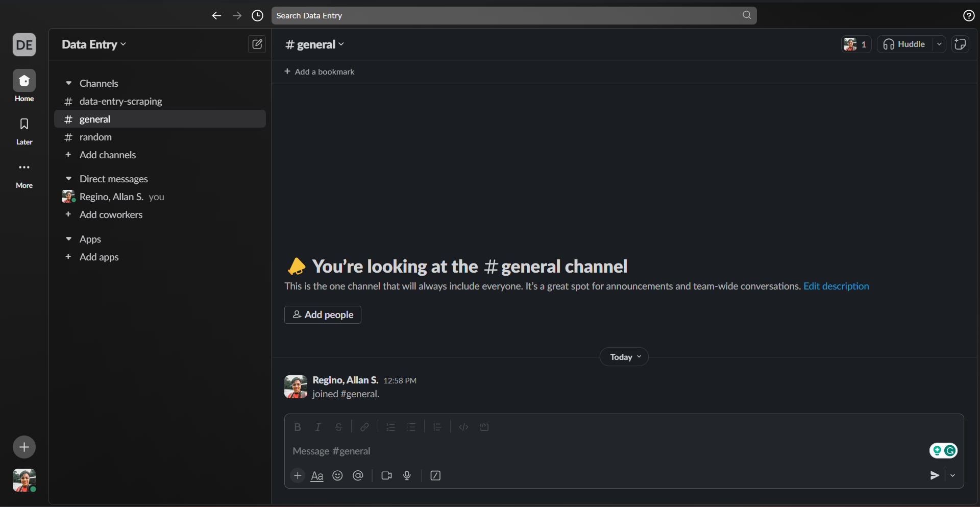Click the Grammarly icon in the message box
The height and width of the screenshot is (507, 980).
950,451
